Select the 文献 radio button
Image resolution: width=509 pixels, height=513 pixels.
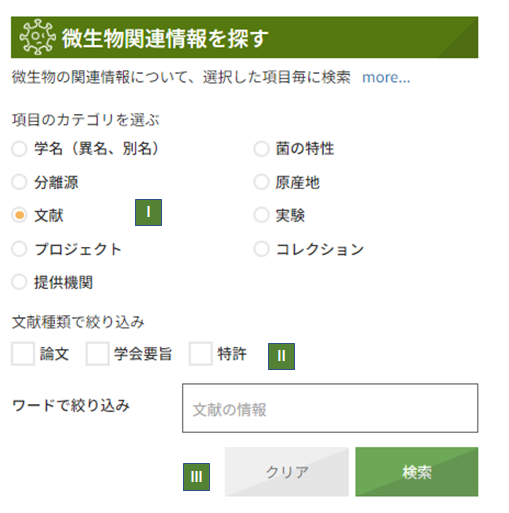[19, 215]
